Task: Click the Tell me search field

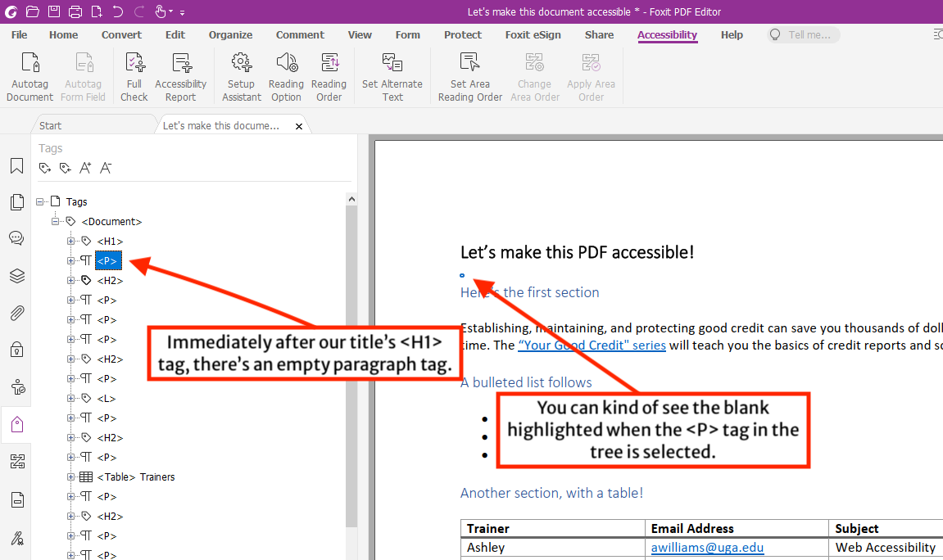Action: (x=803, y=34)
